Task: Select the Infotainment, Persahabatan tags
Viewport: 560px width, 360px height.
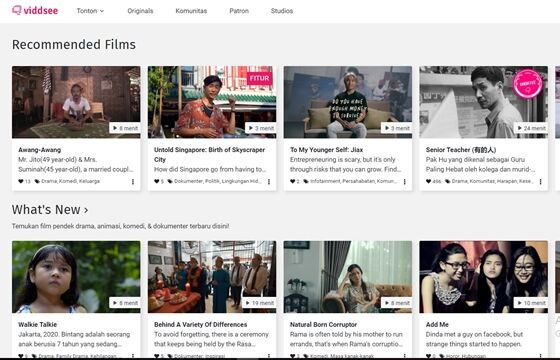Action: tap(354, 181)
